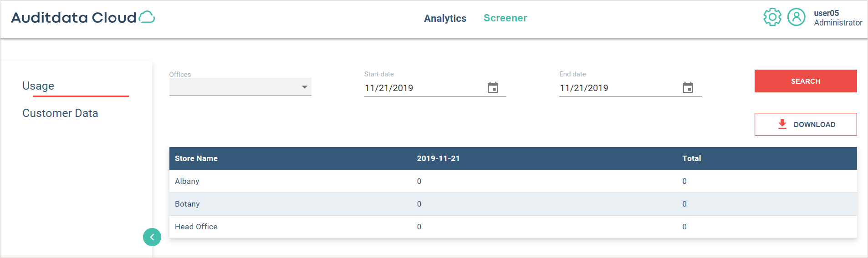Click the red SEARCH button
The image size is (868, 258).
coord(806,81)
